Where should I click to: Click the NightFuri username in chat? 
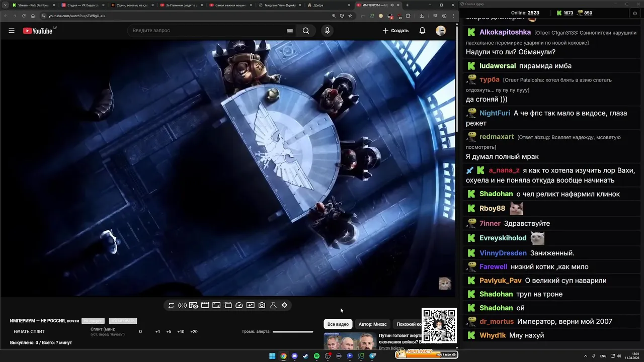495,113
